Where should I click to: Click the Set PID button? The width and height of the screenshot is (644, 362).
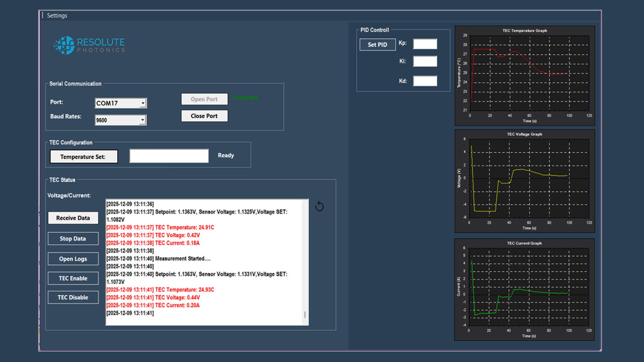pyautogui.click(x=377, y=45)
